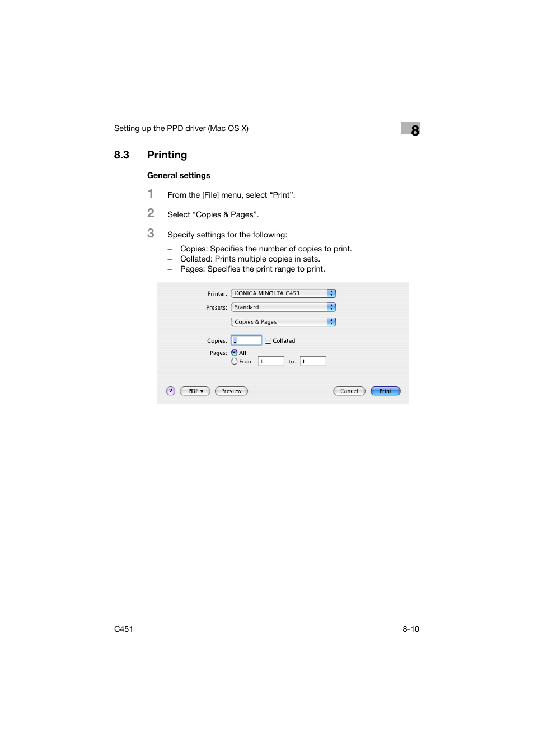Click step text From the [File] menu
Image resolution: width=534 pixels, height=756 pixels.
[x=231, y=195]
